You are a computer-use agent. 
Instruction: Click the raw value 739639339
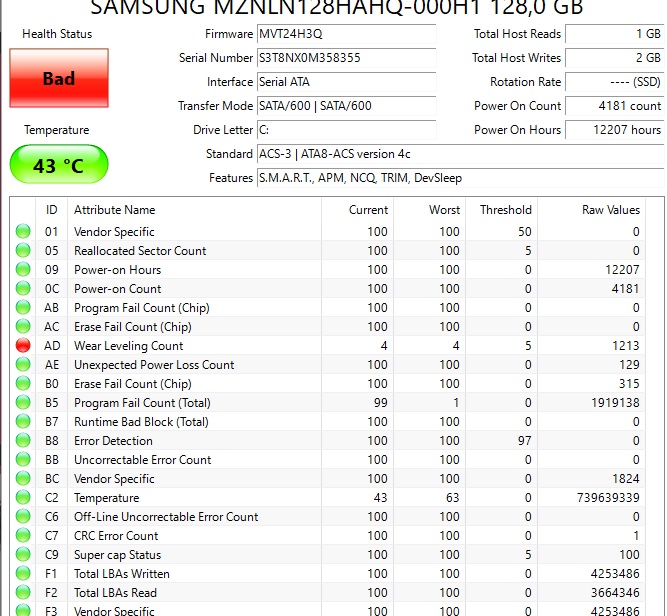[x=608, y=498]
